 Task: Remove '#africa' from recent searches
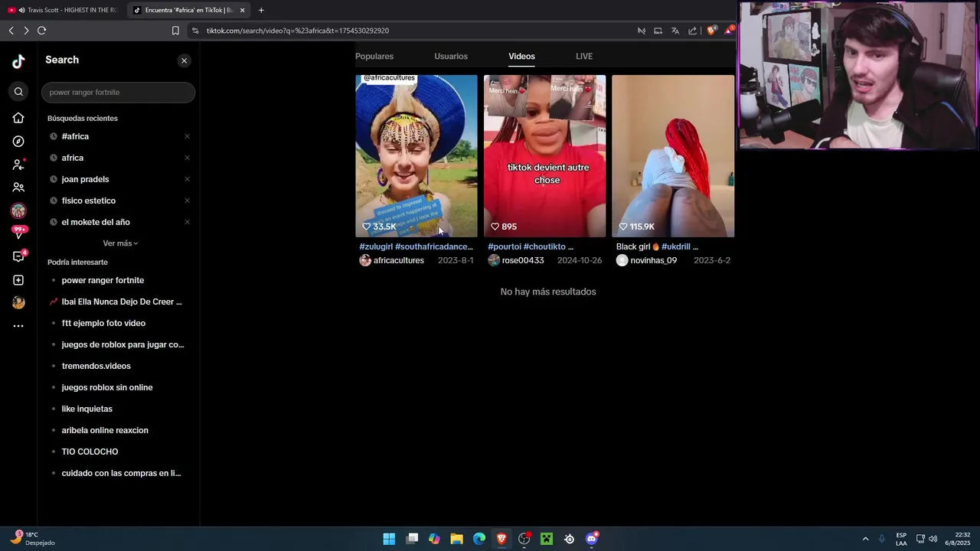coord(187,136)
